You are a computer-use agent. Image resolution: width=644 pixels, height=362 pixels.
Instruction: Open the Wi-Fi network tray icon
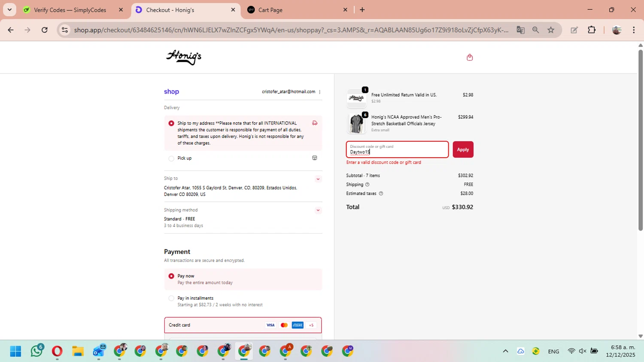click(571, 351)
